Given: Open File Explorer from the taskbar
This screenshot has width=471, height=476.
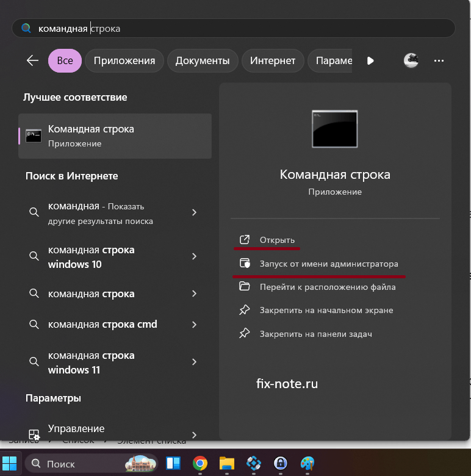Looking at the screenshot, I should point(227,464).
